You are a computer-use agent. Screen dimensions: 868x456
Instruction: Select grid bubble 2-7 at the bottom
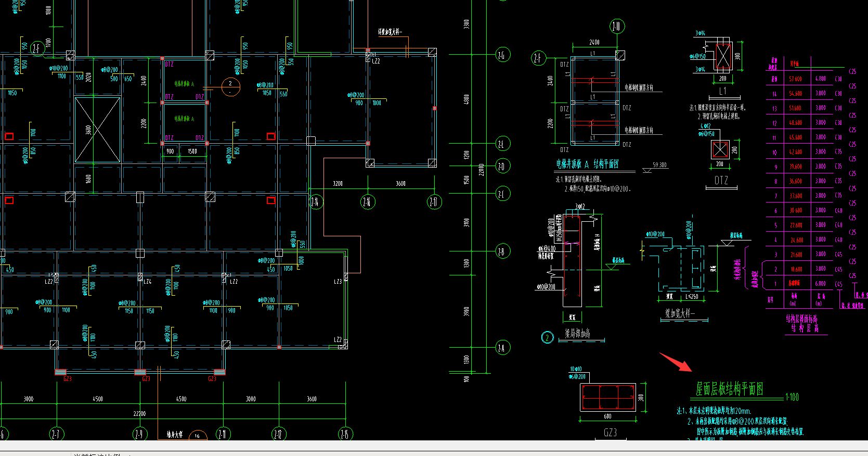click(x=56, y=434)
